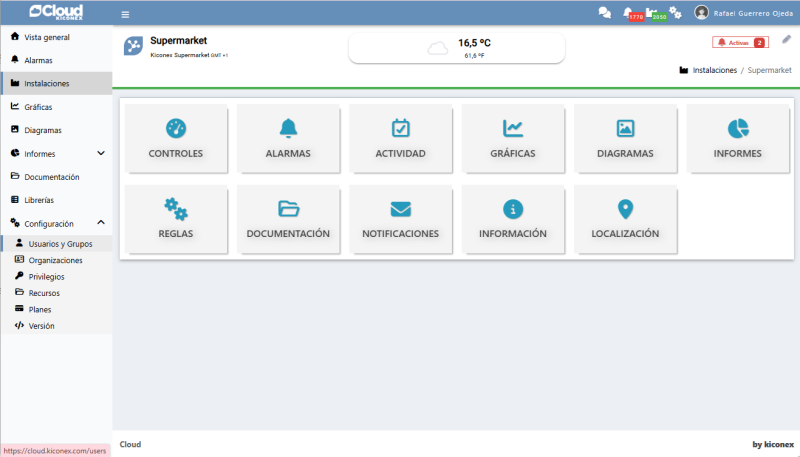Open the Alarmas bell tile
This screenshot has width=800, height=457.
coord(288,138)
